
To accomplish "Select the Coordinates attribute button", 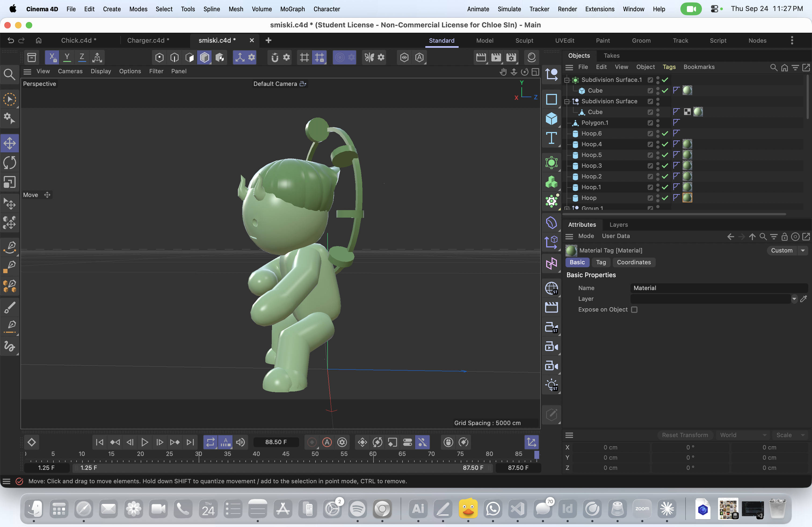I will pyautogui.click(x=633, y=262).
